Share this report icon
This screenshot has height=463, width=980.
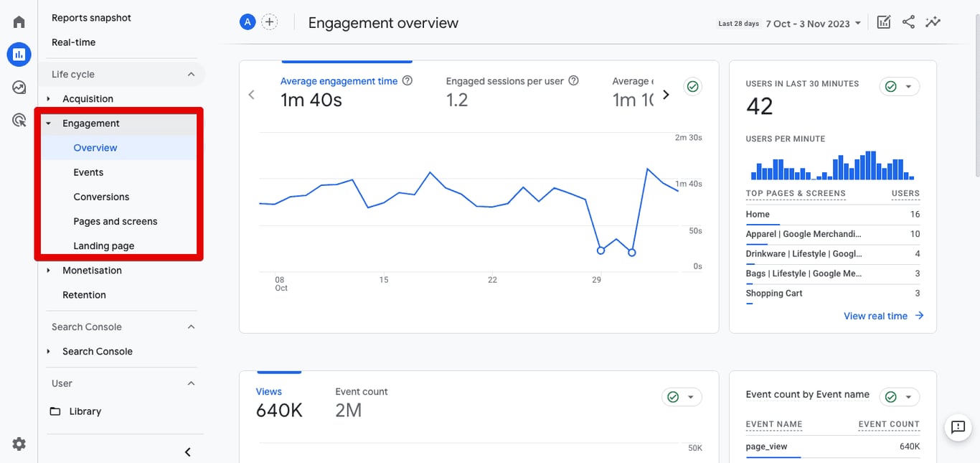click(x=908, y=22)
